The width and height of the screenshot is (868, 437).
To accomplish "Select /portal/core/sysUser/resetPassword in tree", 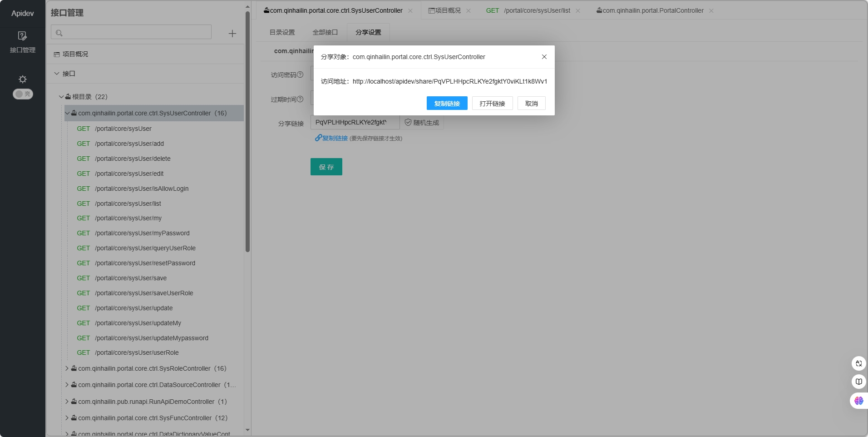I will (145, 263).
